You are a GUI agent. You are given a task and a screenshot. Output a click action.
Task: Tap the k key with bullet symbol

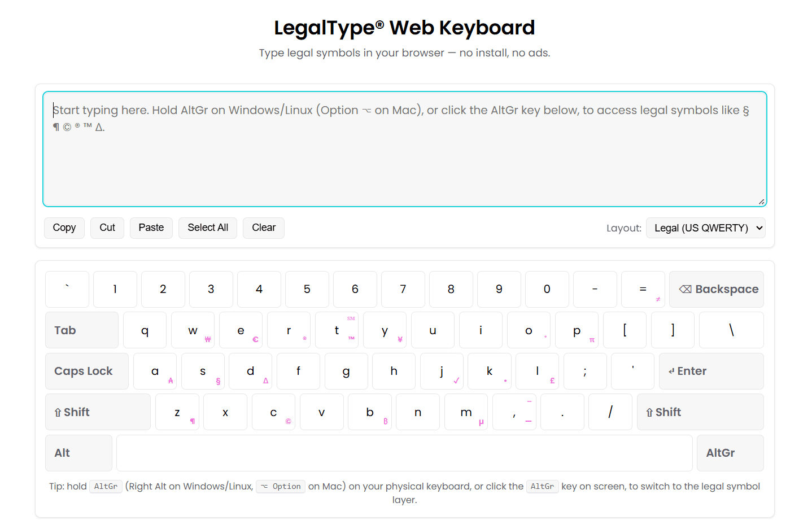tap(490, 371)
